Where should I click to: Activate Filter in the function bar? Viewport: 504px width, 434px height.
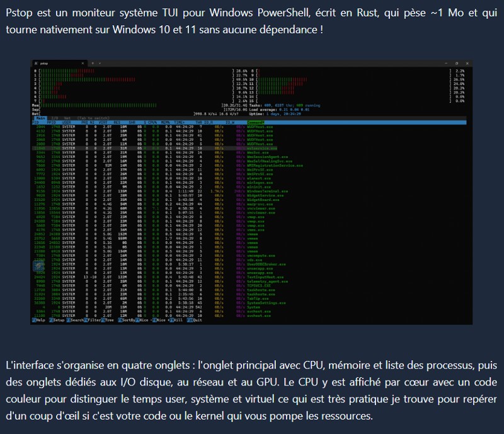92,320
